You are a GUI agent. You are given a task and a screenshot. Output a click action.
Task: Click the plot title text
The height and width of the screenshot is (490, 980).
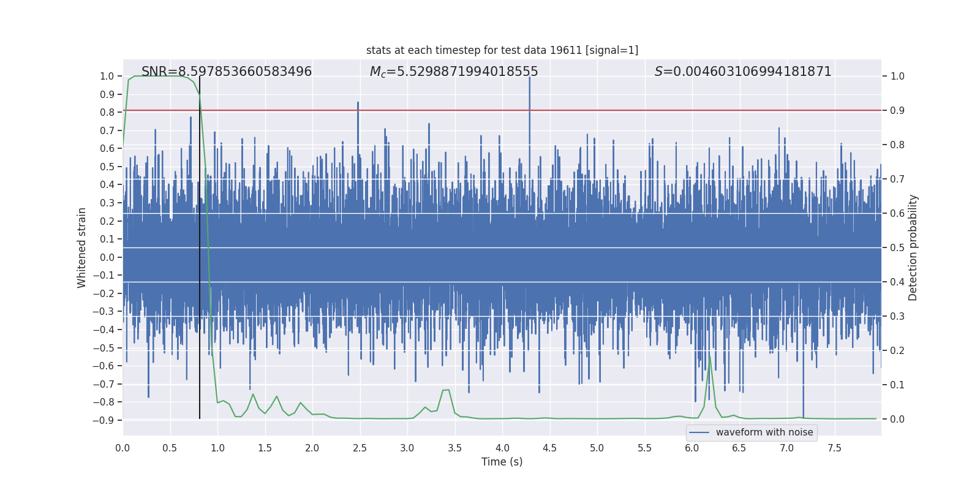pyautogui.click(x=502, y=50)
